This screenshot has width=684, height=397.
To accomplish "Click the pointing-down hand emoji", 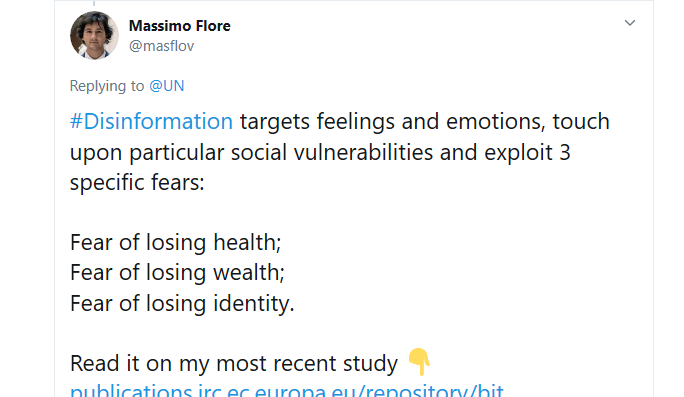I will (x=419, y=362).
